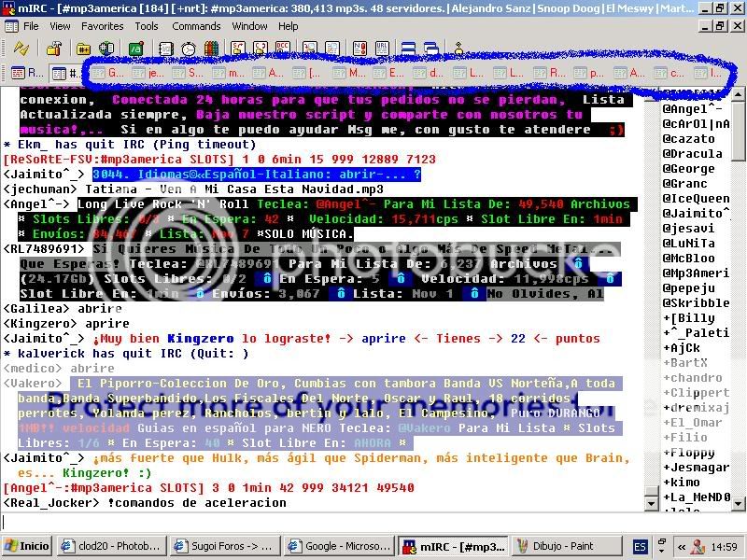Switch to the 'c...' switchbar window

669,74
